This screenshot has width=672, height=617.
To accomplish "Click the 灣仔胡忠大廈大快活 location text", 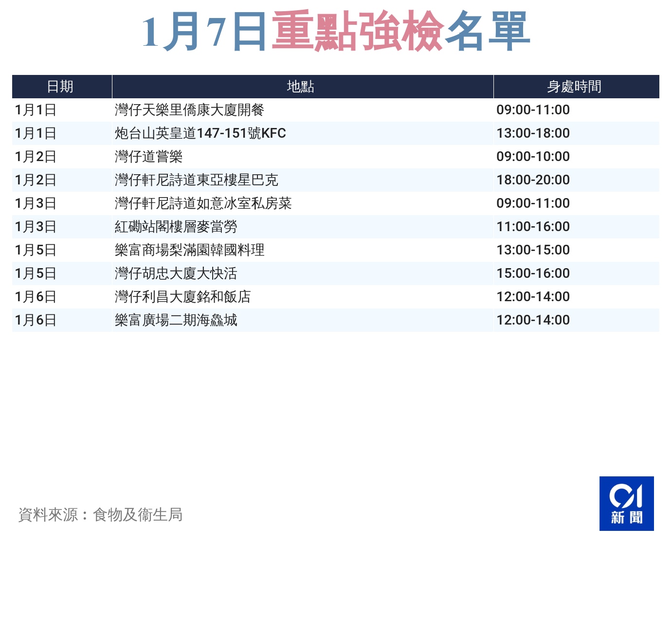I will (175, 273).
